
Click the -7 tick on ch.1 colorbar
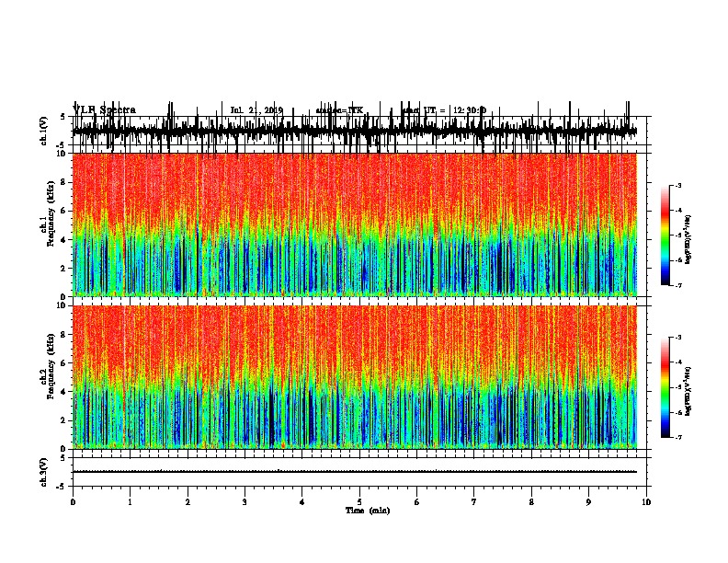[x=678, y=285]
